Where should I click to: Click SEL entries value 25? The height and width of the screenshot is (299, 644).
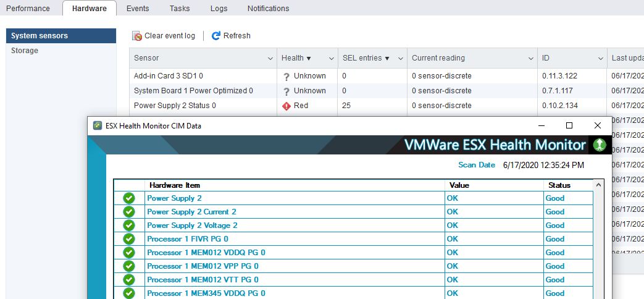click(346, 106)
